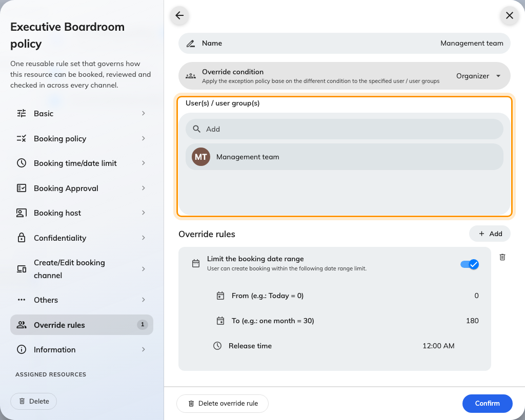Expand the Create/Edit booking channel chevron
The image size is (525, 420).
(x=144, y=269)
